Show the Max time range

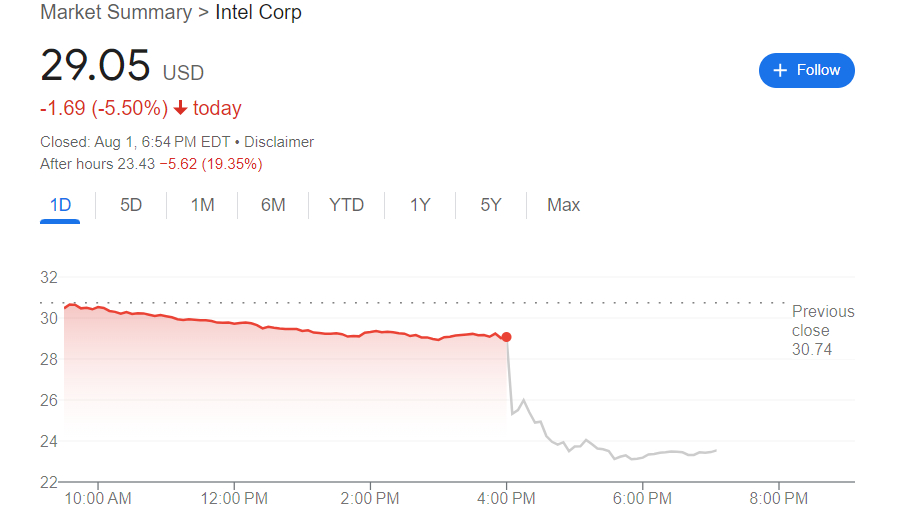tap(563, 205)
